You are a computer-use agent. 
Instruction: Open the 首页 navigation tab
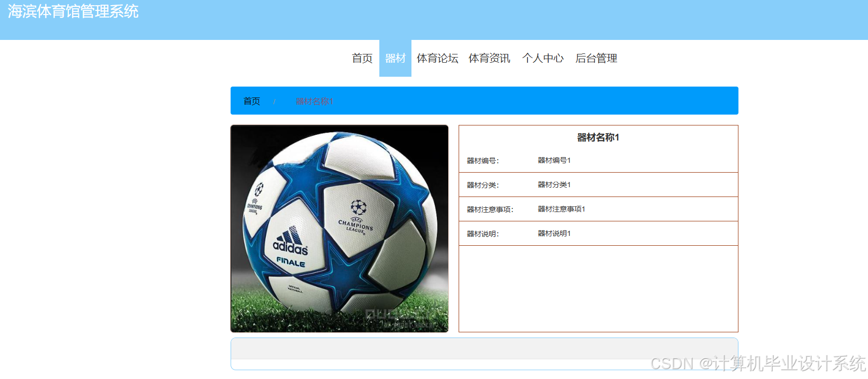click(x=362, y=58)
